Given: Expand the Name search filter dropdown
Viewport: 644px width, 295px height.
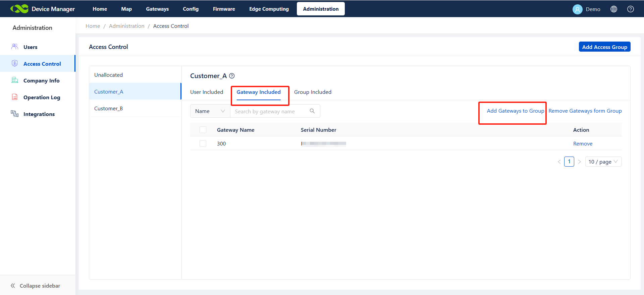Looking at the screenshot, I should click(x=210, y=111).
